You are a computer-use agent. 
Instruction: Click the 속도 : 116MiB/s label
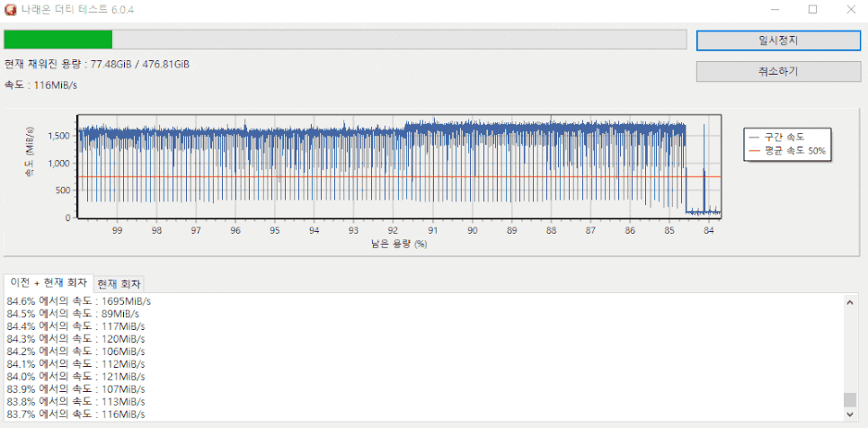coord(41,85)
